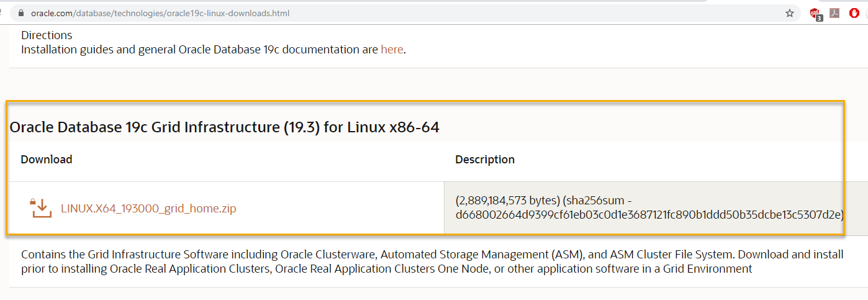This screenshot has width=868, height=300.
Task: Click the Description column header
Action: (x=485, y=160)
